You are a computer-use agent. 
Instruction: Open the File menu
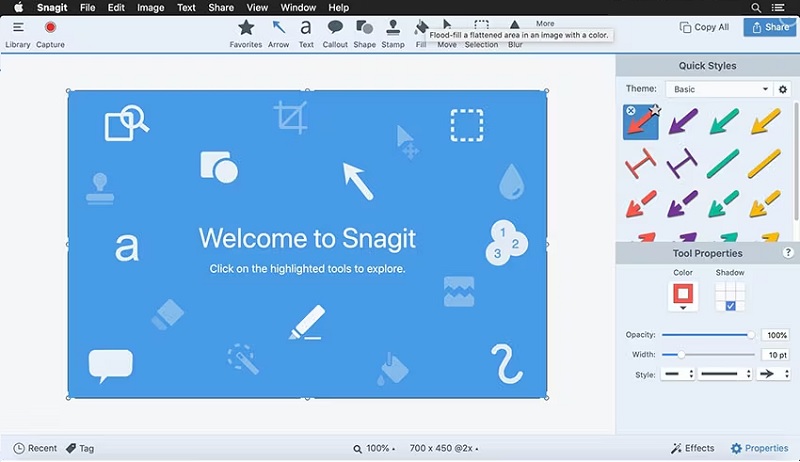pos(87,8)
